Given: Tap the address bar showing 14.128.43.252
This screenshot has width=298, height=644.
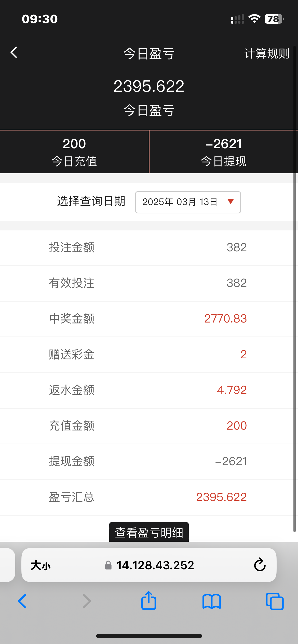Looking at the screenshot, I should click(x=155, y=565).
